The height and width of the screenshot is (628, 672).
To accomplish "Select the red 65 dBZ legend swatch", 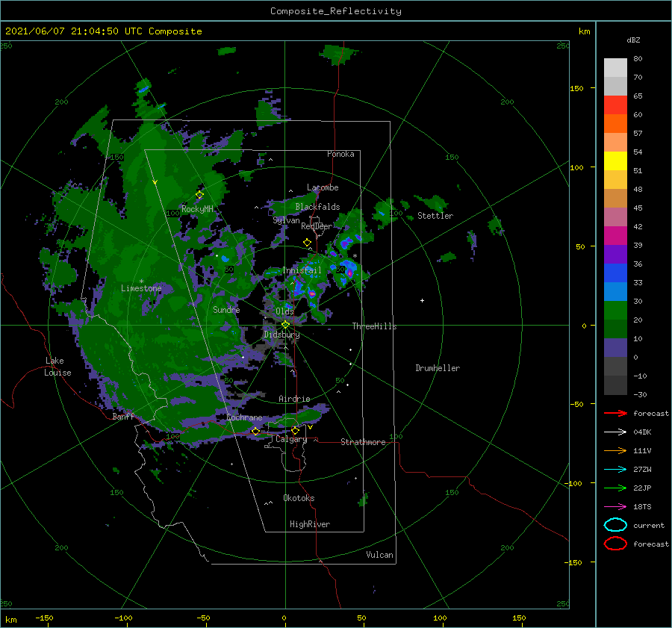I will (615, 105).
